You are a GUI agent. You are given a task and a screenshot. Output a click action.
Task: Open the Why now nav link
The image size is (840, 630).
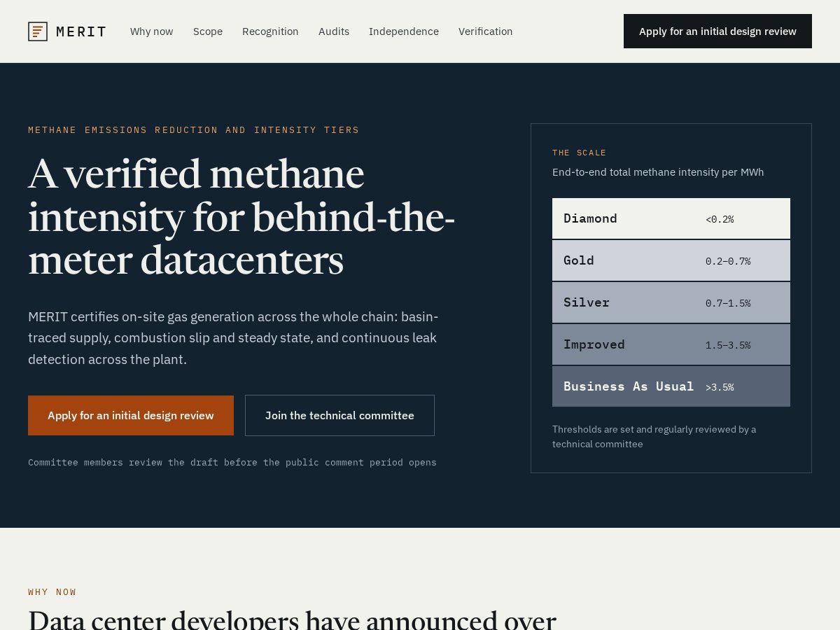tap(152, 31)
